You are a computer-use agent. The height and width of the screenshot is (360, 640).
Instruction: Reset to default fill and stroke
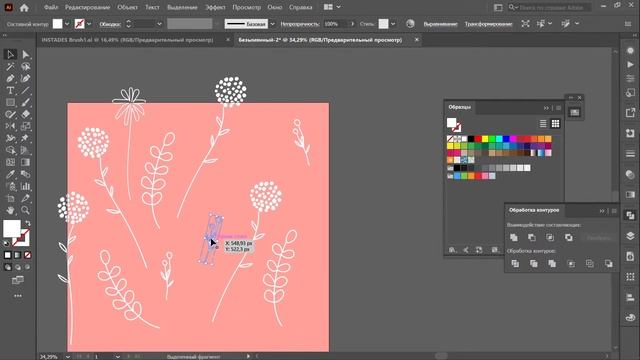6,243
